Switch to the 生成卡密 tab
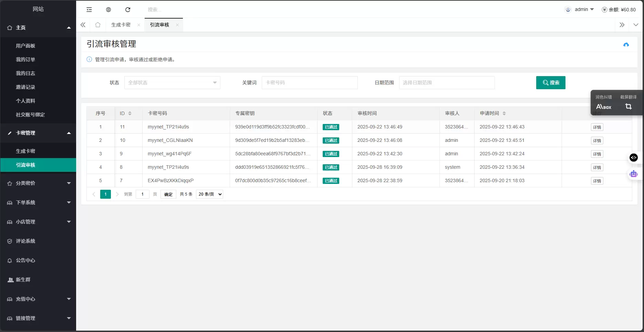 point(121,25)
